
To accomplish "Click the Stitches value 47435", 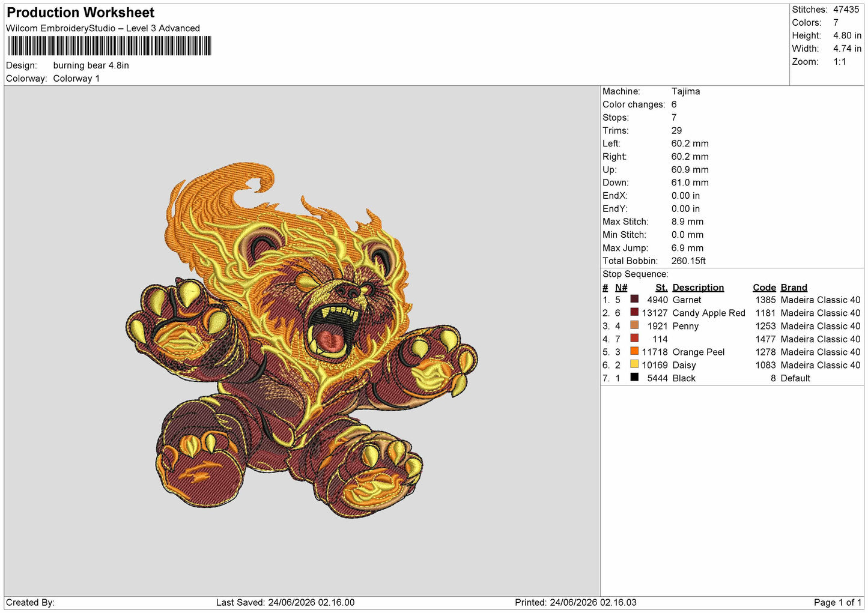I will [x=846, y=10].
